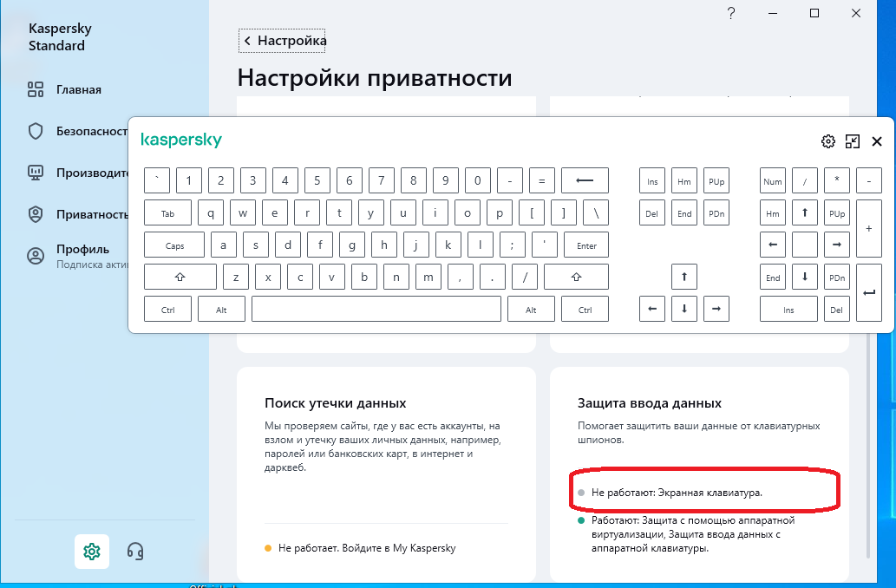Open the Поиск утечки данных card

point(386,474)
